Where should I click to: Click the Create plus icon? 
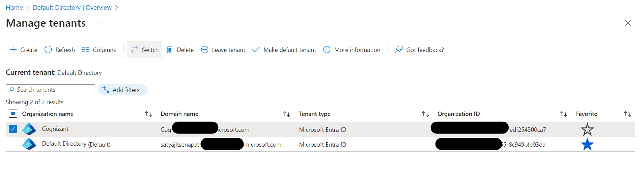point(13,50)
